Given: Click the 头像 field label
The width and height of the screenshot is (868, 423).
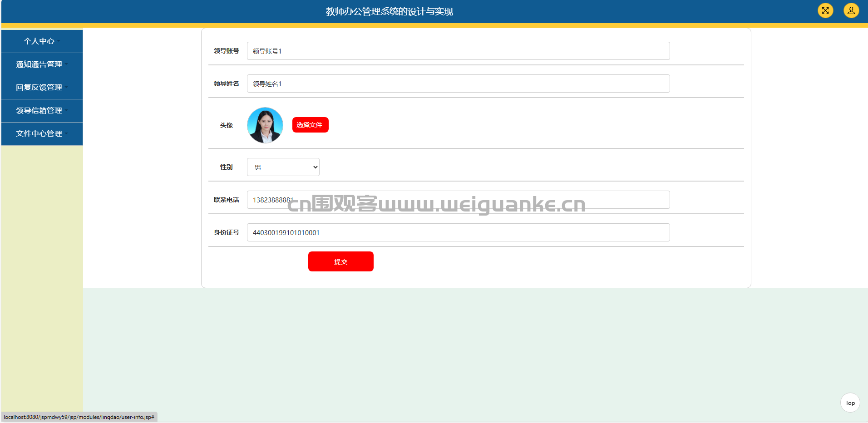Looking at the screenshot, I should (226, 125).
